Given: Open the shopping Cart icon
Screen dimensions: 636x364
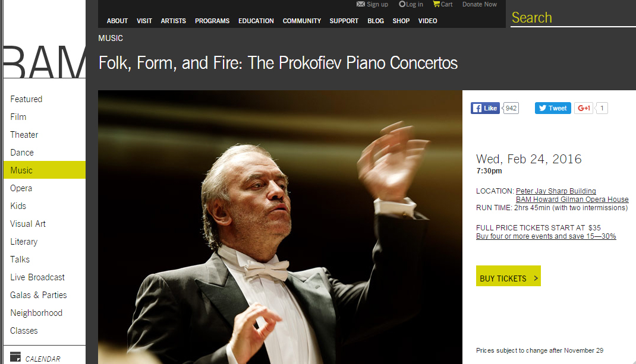Looking at the screenshot, I should point(436,4).
